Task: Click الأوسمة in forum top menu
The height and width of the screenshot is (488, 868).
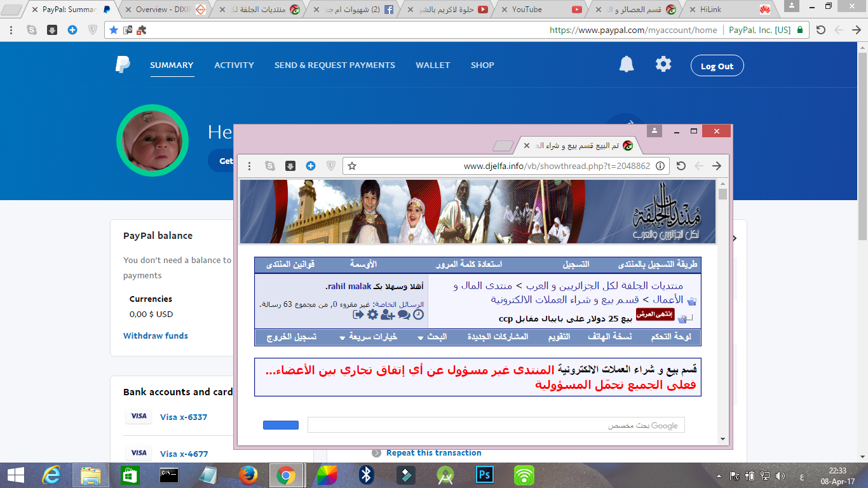Action: click(363, 264)
